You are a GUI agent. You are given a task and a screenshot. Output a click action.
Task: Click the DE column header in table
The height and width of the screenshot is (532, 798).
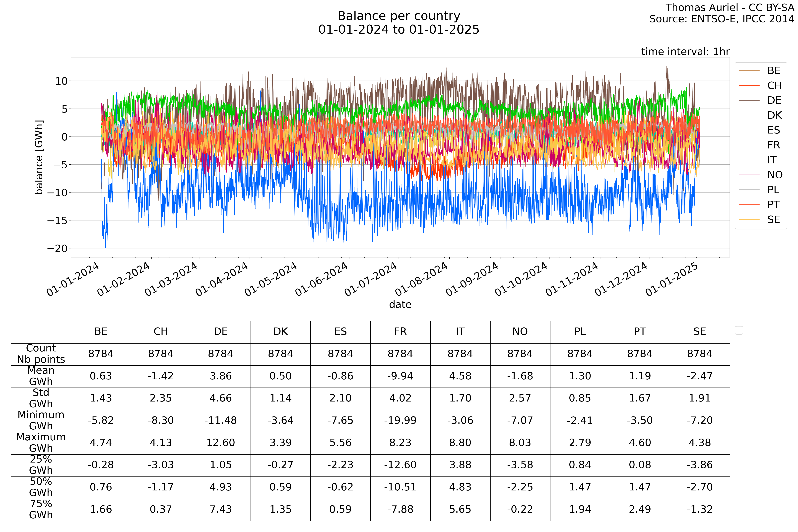tap(221, 332)
